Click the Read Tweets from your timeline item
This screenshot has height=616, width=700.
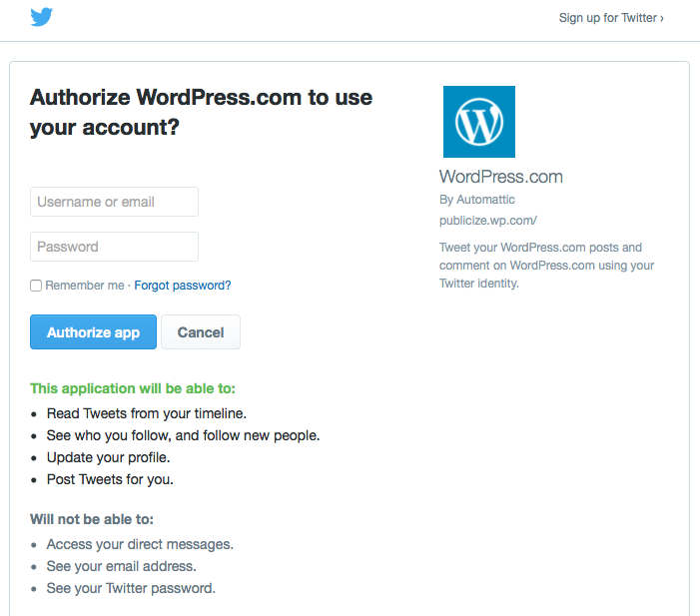click(147, 413)
